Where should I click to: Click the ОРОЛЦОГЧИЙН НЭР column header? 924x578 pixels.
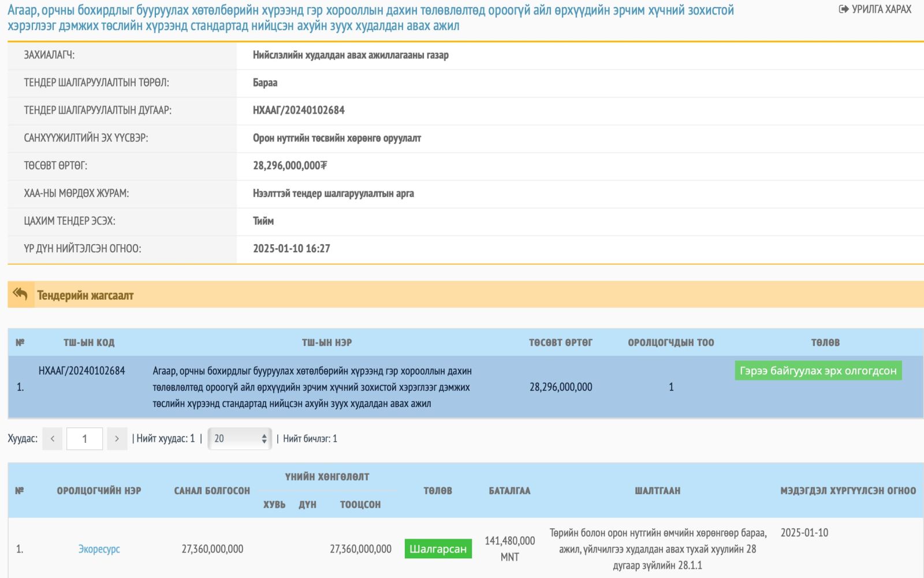click(99, 491)
